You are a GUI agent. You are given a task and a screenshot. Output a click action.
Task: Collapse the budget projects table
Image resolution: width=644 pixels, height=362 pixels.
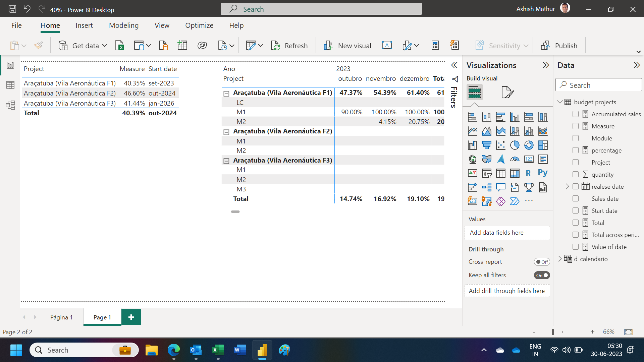click(x=560, y=102)
